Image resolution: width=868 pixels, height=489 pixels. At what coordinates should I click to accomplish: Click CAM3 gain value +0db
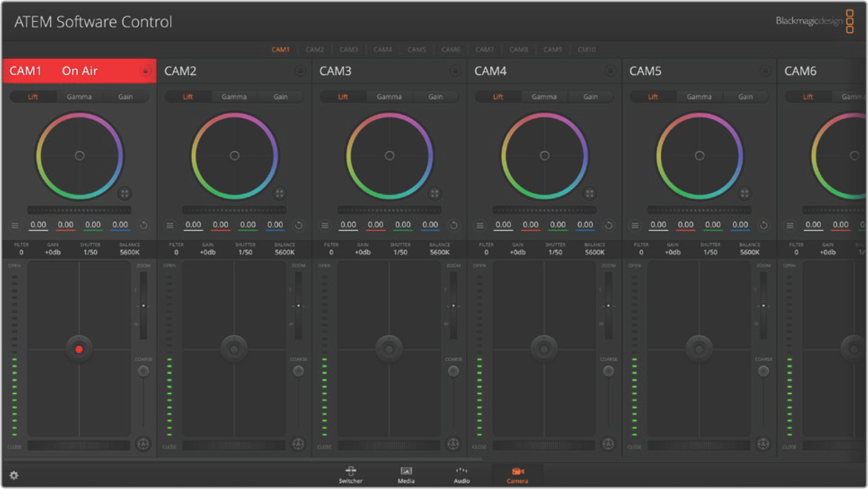(363, 252)
